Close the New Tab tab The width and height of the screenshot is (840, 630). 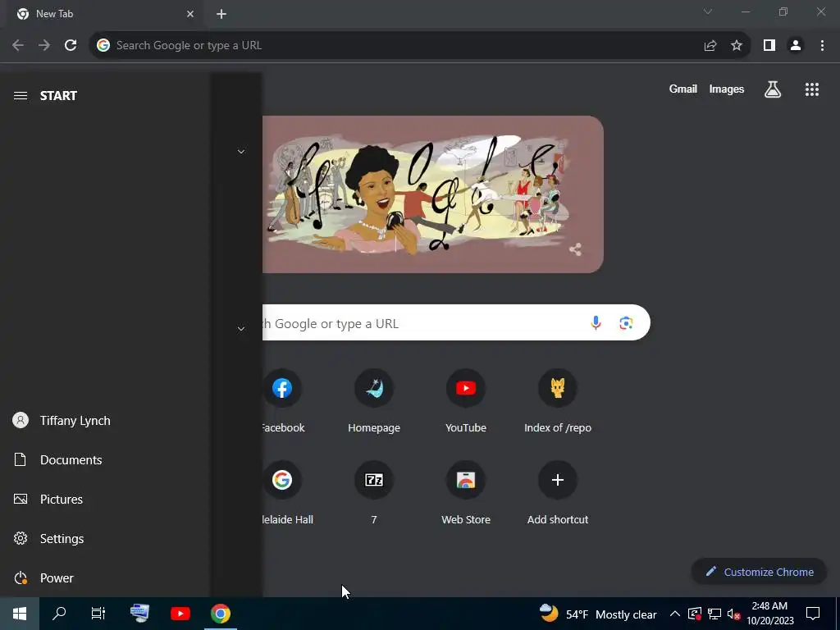pyautogui.click(x=190, y=14)
